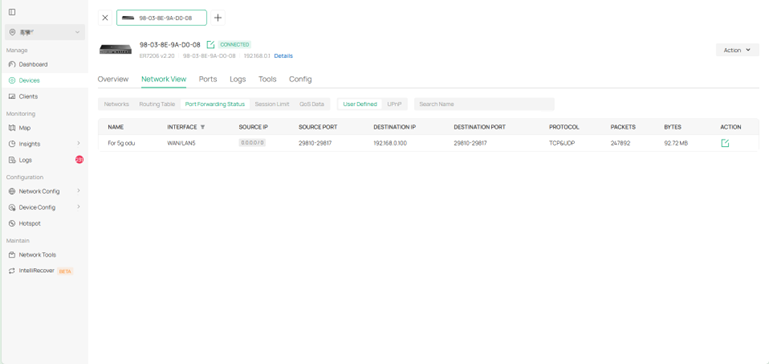
Task: Click the 'For 5g odu' rule name
Action: coord(121,143)
